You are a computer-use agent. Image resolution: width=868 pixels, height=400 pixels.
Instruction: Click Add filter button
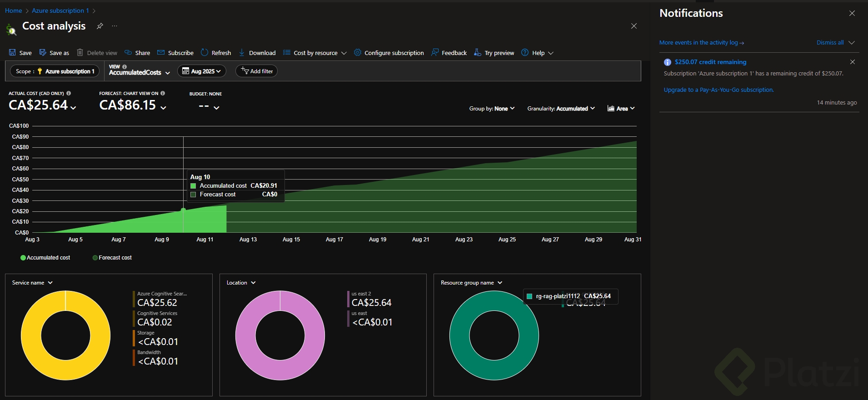(x=257, y=71)
